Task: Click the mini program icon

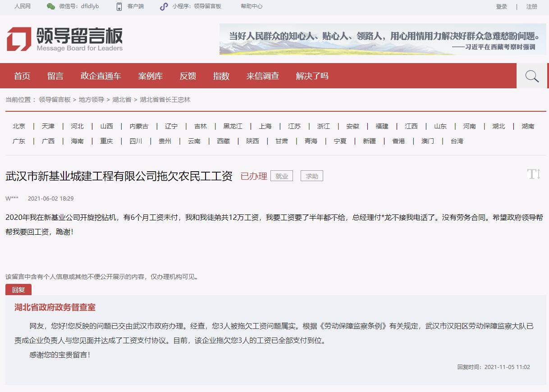Action: click(164, 6)
